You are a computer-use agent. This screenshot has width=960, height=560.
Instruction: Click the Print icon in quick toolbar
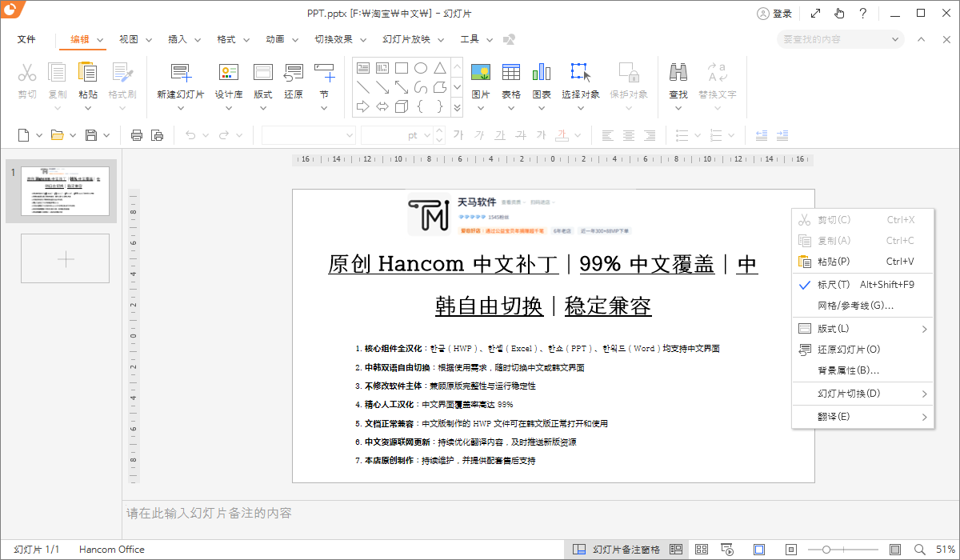(137, 135)
